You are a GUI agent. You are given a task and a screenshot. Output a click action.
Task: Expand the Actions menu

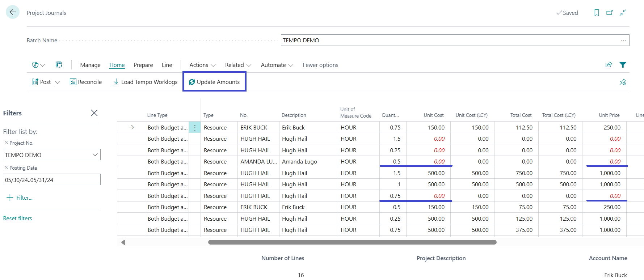(x=202, y=65)
